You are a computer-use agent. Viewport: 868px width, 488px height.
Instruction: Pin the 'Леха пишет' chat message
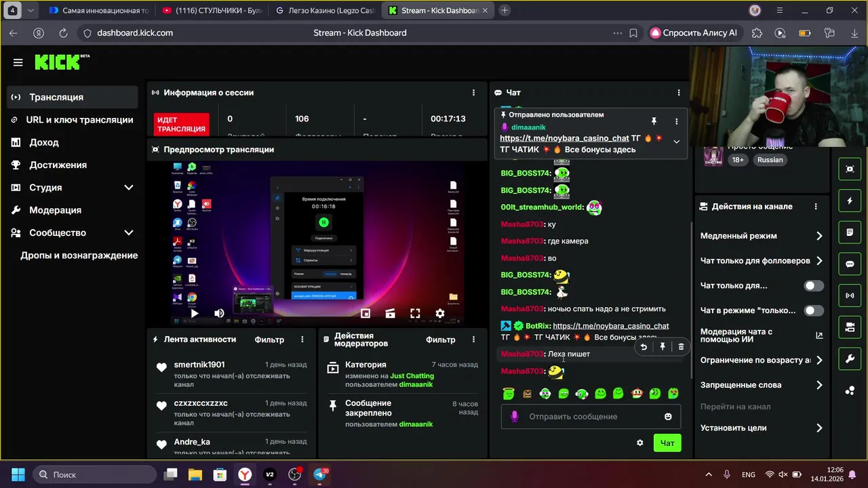click(x=663, y=347)
